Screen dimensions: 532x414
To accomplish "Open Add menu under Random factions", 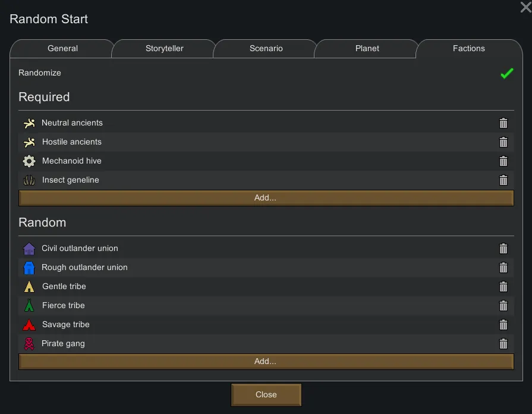I will point(266,362).
